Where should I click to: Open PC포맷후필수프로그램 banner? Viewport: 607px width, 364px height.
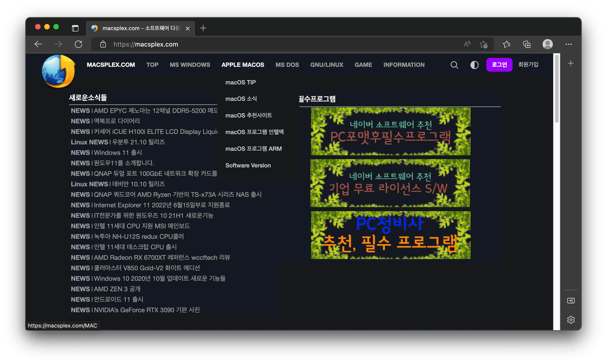pos(391,131)
